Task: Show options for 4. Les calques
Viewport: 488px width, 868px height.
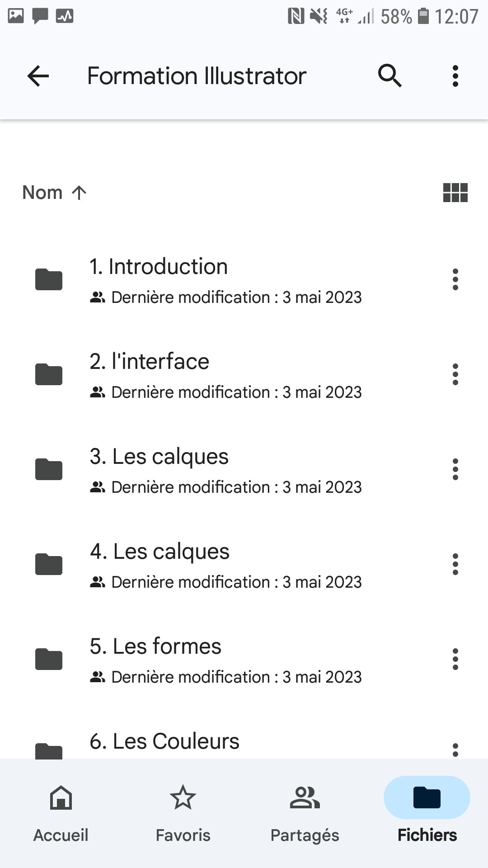Action: 455,564
